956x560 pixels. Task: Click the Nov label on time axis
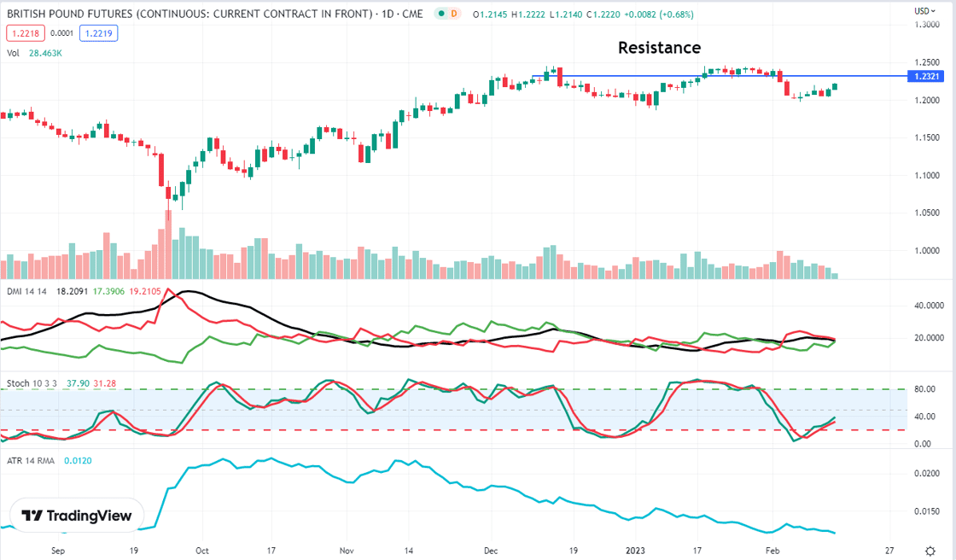coord(347,551)
